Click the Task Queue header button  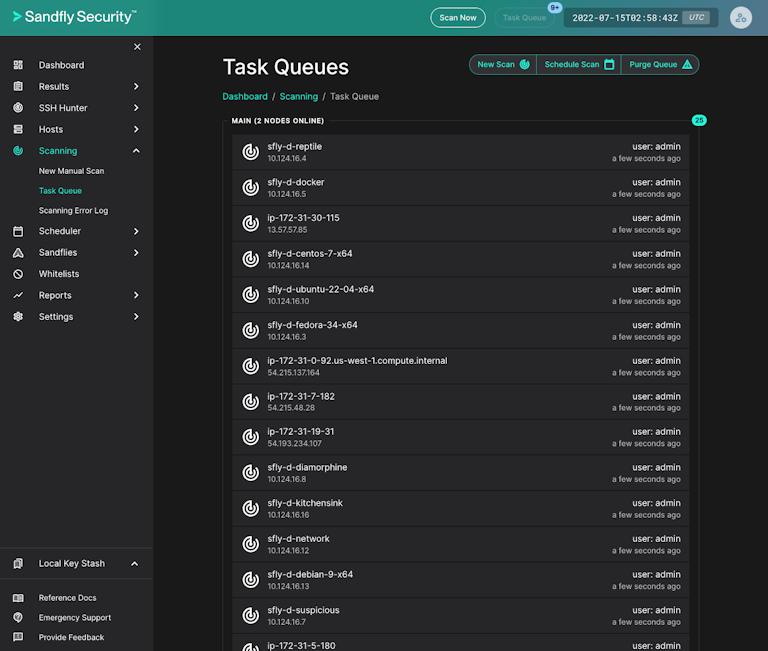(525, 18)
